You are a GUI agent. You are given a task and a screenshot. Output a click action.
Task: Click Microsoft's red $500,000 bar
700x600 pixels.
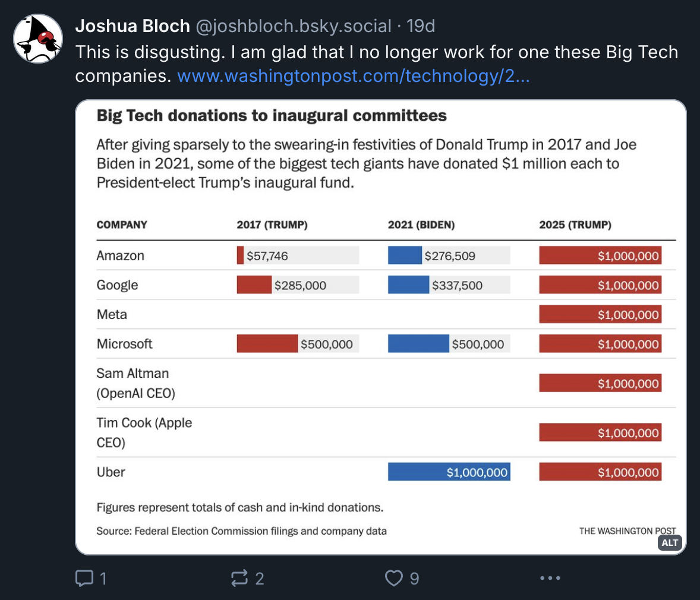267,344
